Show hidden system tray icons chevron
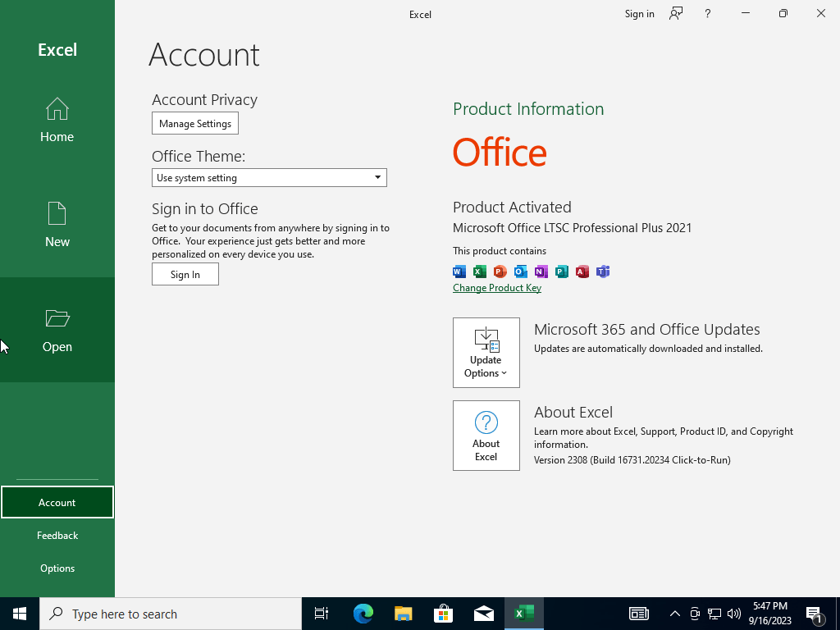Screen dimensions: 840x630 (x=674, y=614)
